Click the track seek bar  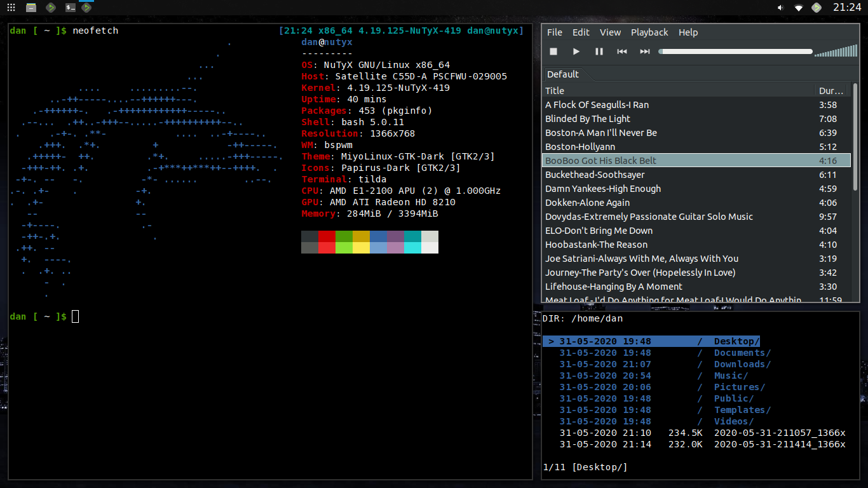coord(735,51)
